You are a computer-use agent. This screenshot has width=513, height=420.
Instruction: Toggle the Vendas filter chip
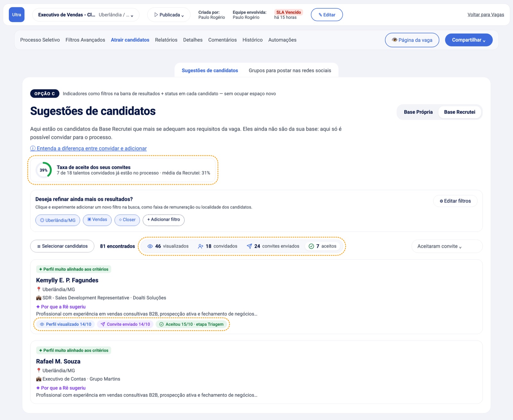point(97,220)
